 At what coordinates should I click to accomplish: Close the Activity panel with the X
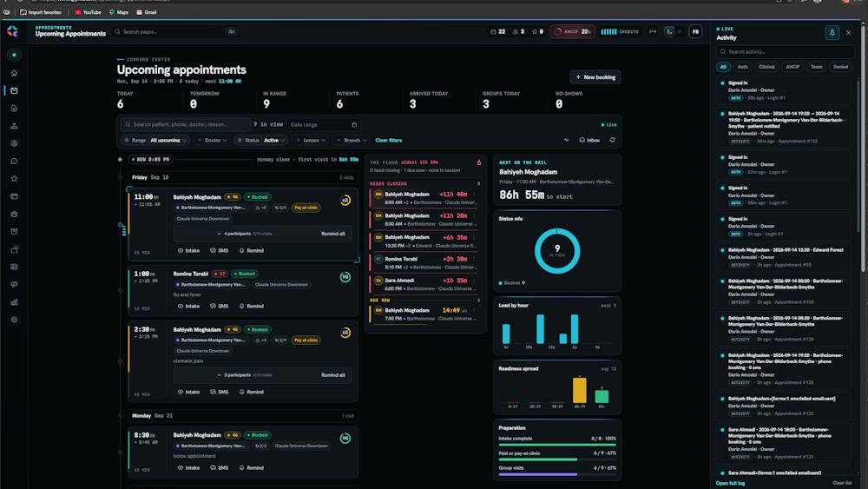(x=849, y=33)
